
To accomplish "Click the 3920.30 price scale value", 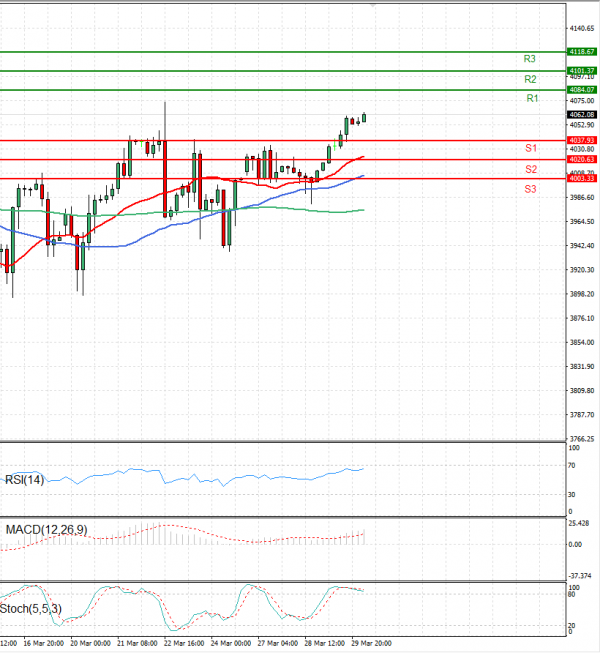I will (x=582, y=270).
